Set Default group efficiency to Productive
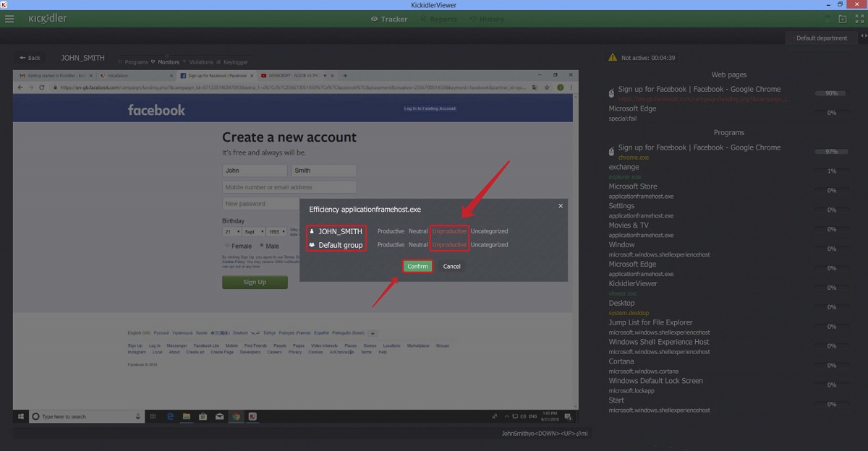The height and width of the screenshot is (451, 868). pos(391,245)
